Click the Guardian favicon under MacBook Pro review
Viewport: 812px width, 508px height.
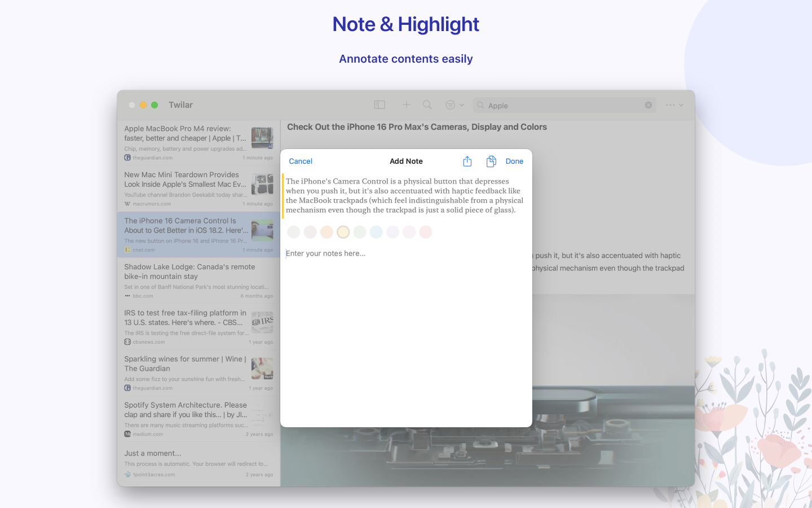pos(127,158)
